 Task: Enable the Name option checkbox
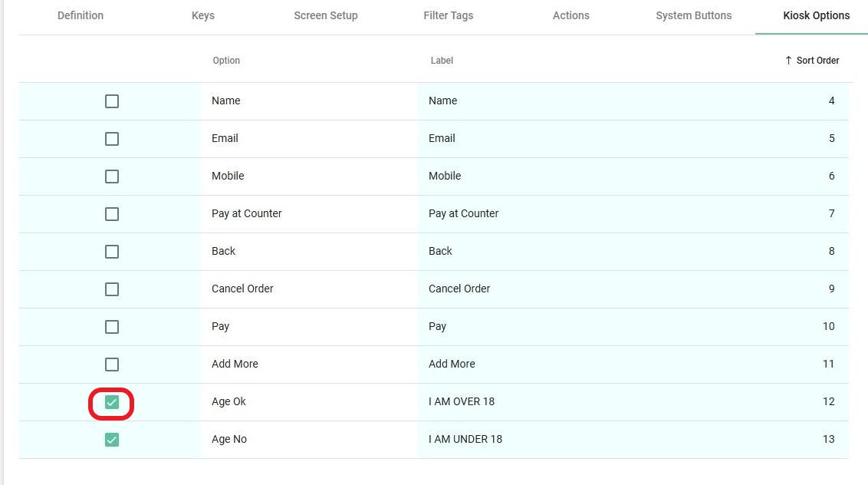coord(112,101)
